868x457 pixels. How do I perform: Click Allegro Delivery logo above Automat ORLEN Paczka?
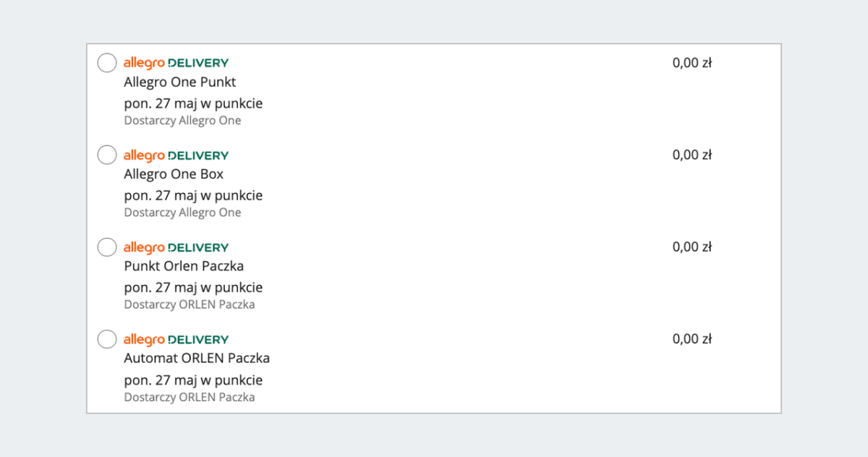pyautogui.click(x=176, y=339)
